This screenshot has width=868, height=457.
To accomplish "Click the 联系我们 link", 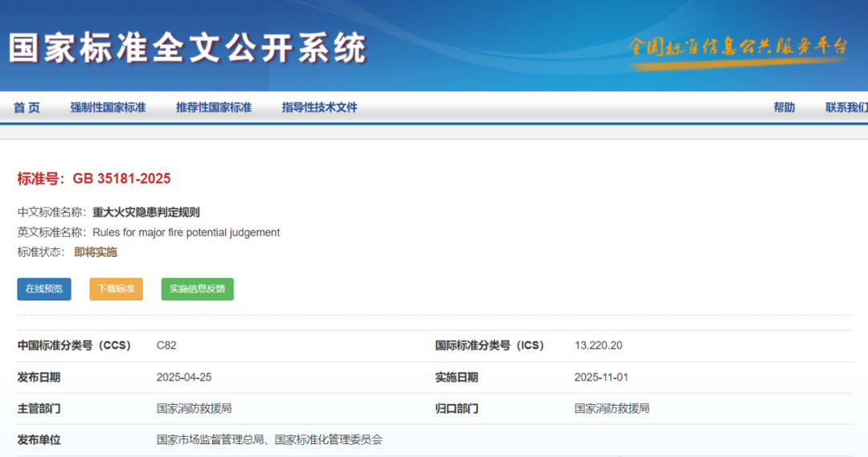I will pyautogui.click(x=845, y=108).
